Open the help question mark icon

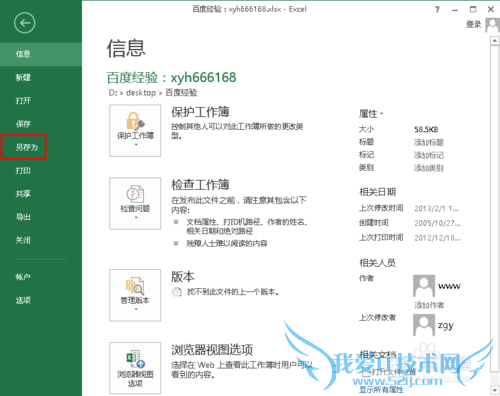tap(437, 9)
